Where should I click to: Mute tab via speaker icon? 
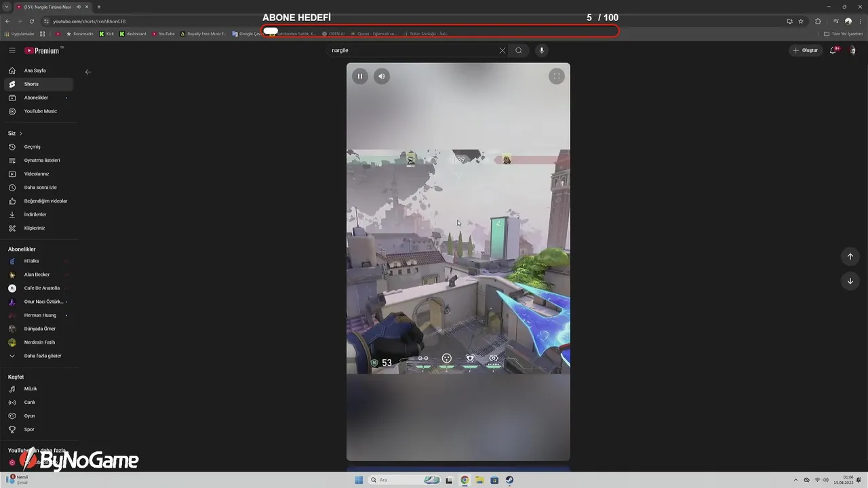pos(79,7)
